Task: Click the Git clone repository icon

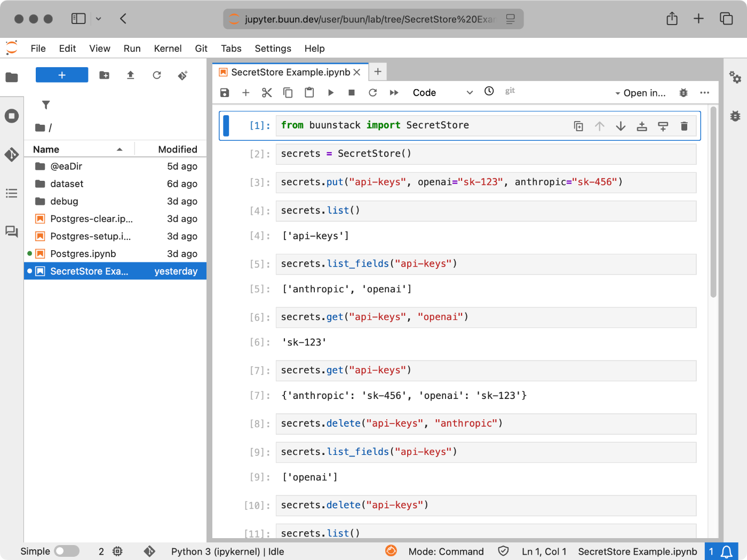Action: click(x=182, y=75)
